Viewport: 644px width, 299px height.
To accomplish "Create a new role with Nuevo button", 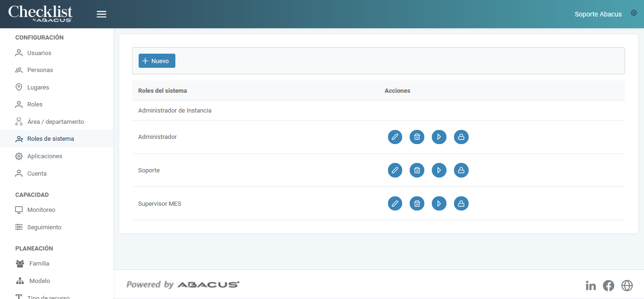I will point(157,61).
